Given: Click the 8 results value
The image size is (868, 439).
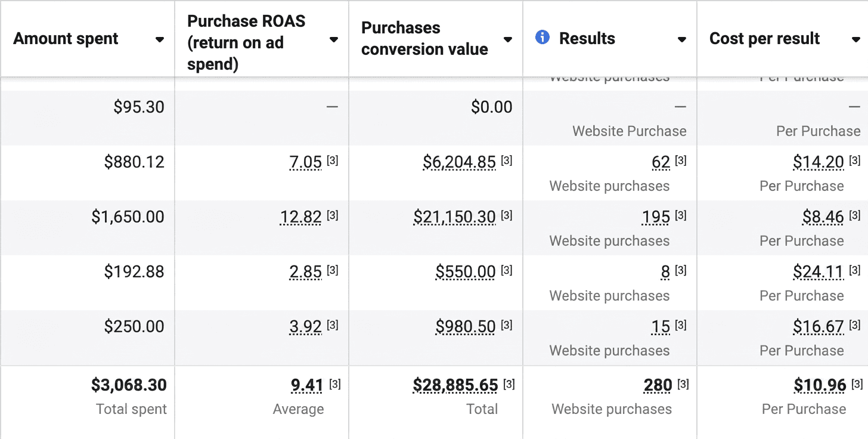Looking at the screenshot, I should [x=665, y=272].
